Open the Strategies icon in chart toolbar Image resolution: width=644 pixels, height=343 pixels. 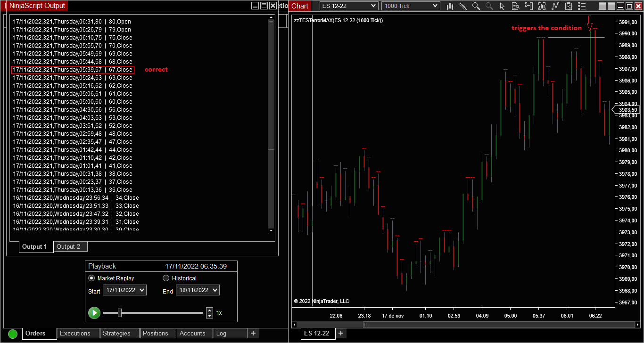[x=555, y=6]
